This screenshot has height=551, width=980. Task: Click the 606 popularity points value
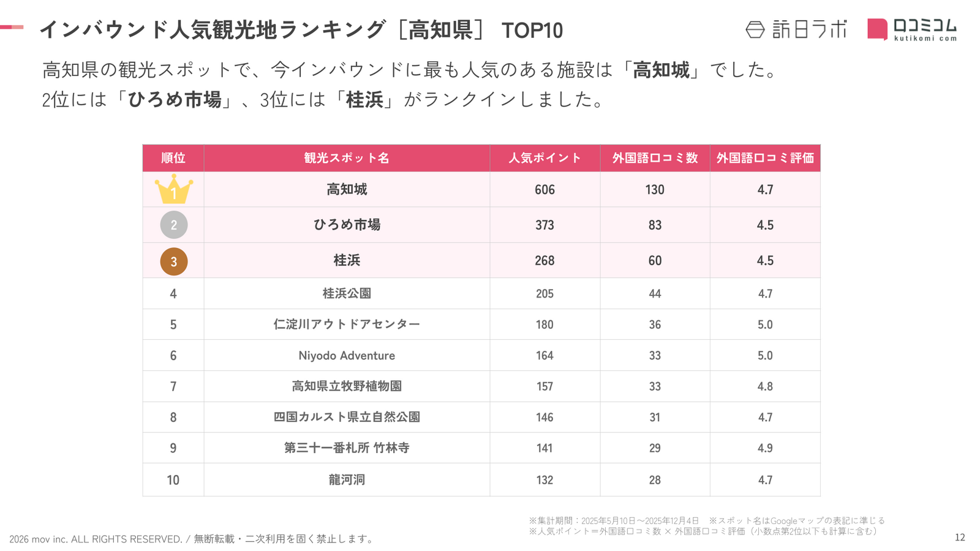[545, 190]
